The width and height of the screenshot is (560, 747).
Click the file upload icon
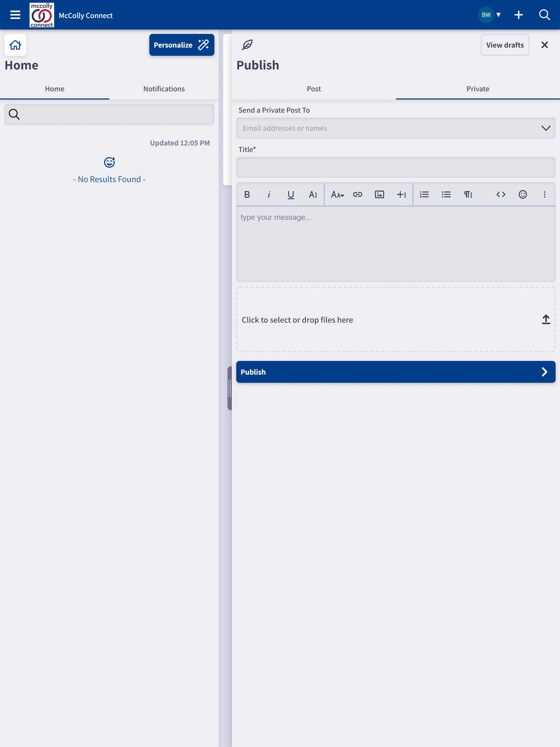click(x=546, y=319)
